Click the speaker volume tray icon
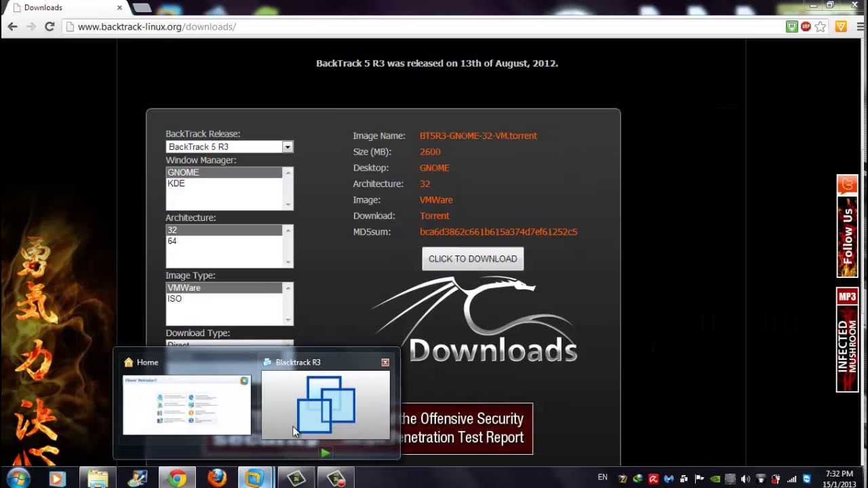 (745, 479)
